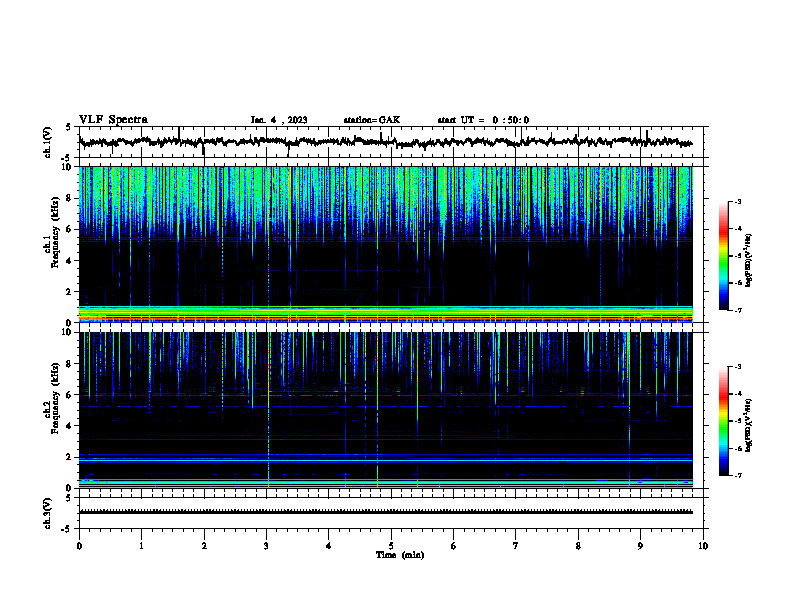
Task: Select the 5 minute tick label on time axis
Action: coord(391,546)
